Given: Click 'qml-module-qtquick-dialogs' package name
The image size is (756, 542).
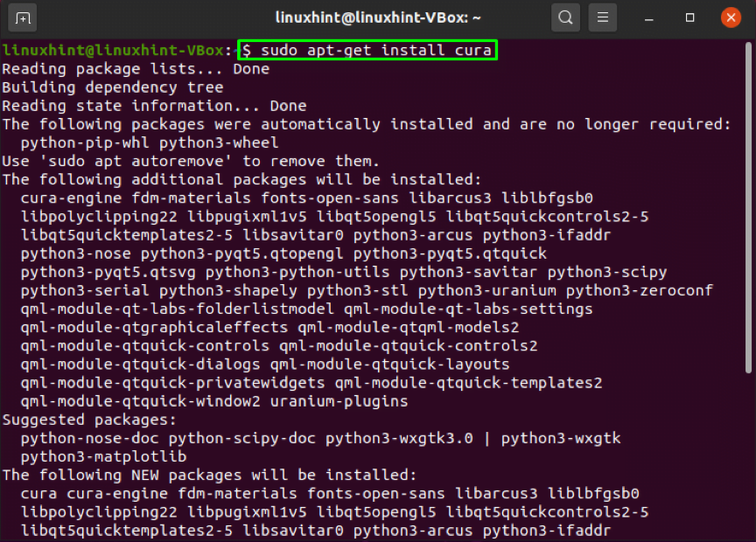Looking at the screenshot, I should (140, 365).
